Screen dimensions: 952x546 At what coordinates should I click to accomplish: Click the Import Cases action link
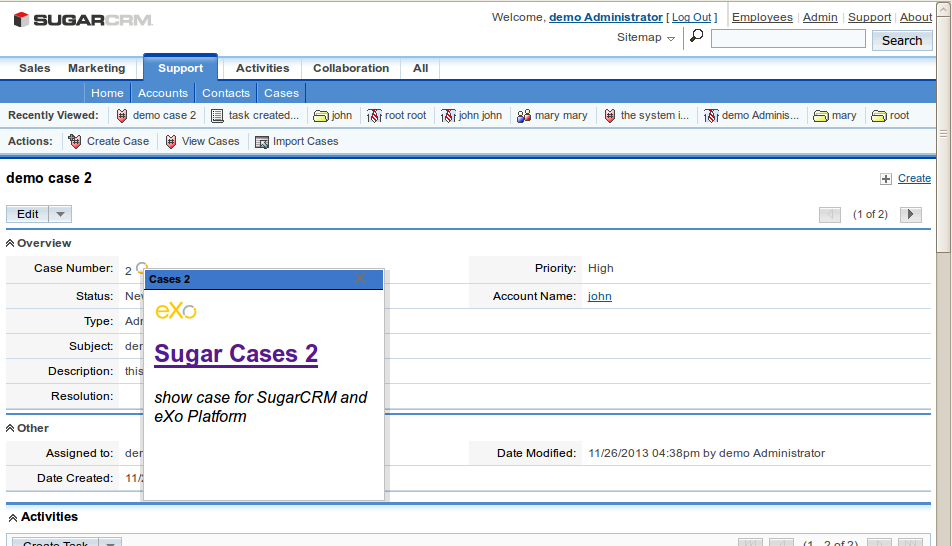[305, 142]
